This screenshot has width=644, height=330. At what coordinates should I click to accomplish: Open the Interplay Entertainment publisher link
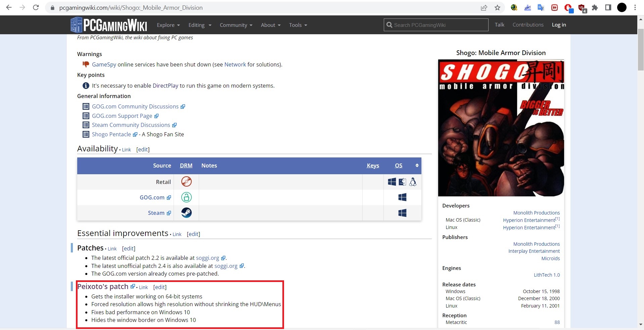(534, 251)
